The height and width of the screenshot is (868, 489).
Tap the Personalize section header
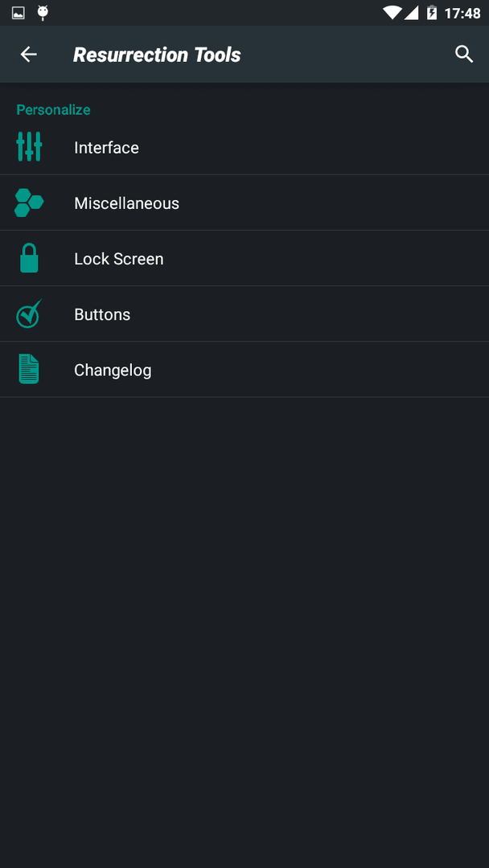click(53, 109)
